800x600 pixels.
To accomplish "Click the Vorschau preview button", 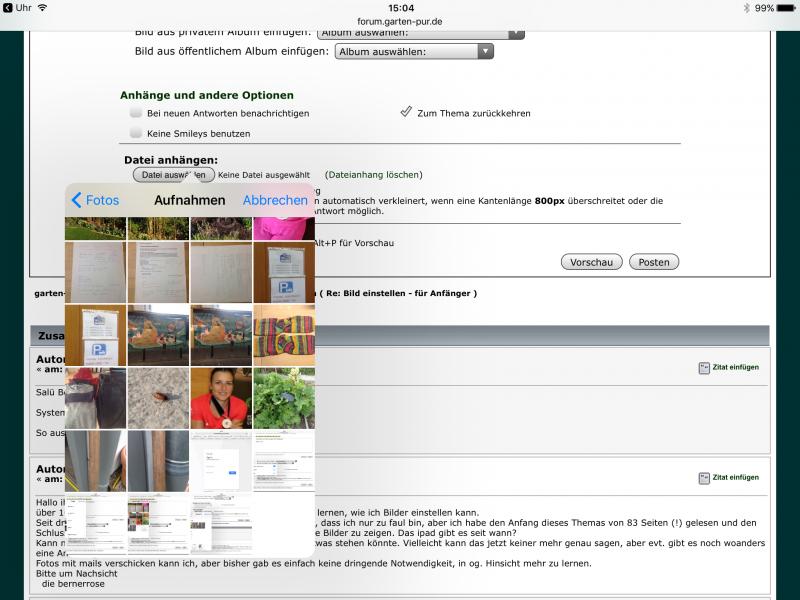I will [x=591, y=262].
